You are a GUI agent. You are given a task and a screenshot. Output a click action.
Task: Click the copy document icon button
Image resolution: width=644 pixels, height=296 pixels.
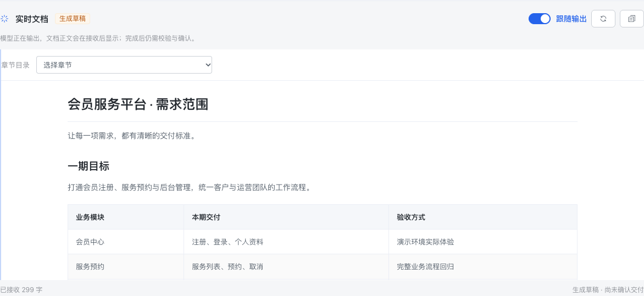coord(631,19)
